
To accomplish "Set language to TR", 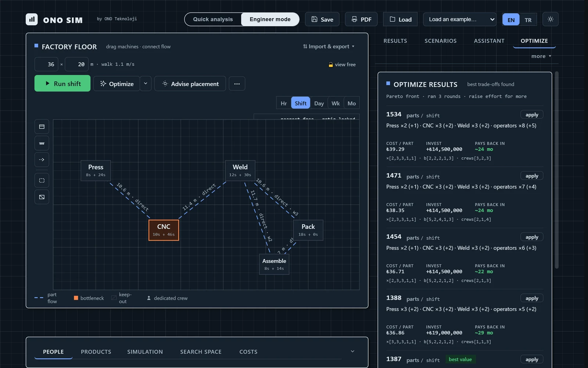I will 528,20.
